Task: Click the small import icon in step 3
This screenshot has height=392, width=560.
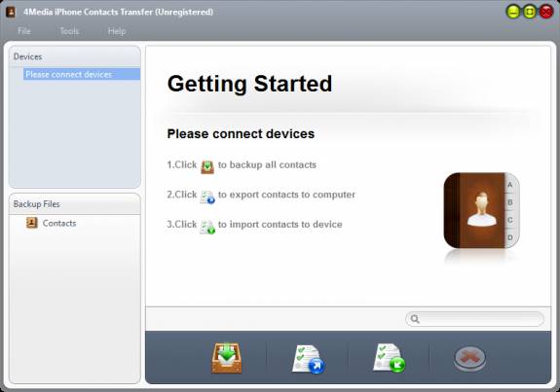Action: tap(207, 227)
